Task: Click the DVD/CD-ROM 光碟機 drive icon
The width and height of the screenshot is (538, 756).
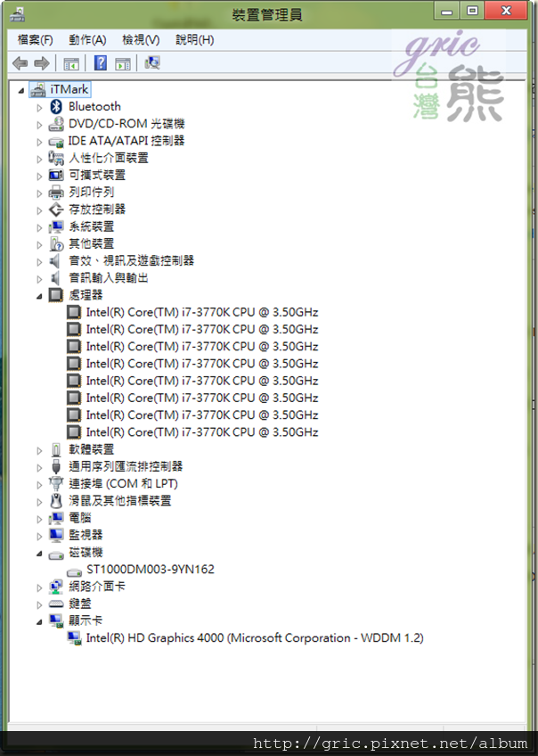Action: 56,124
